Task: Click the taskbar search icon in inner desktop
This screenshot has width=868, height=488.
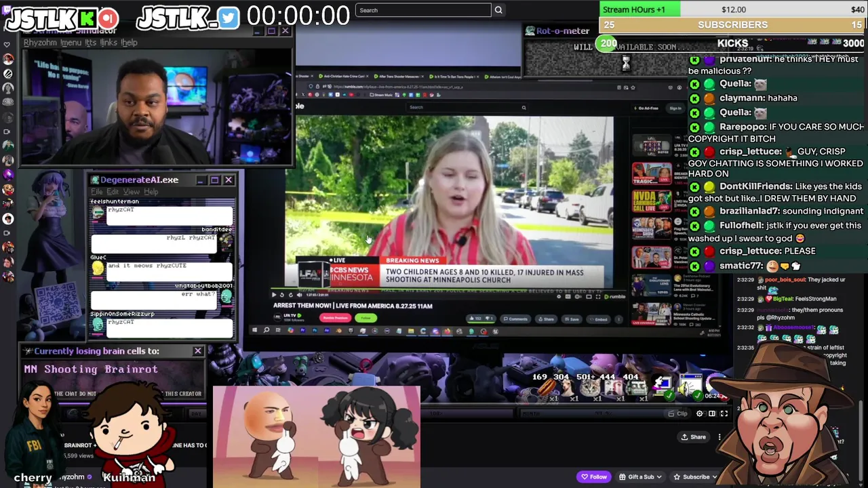Action: click(267, 331)
